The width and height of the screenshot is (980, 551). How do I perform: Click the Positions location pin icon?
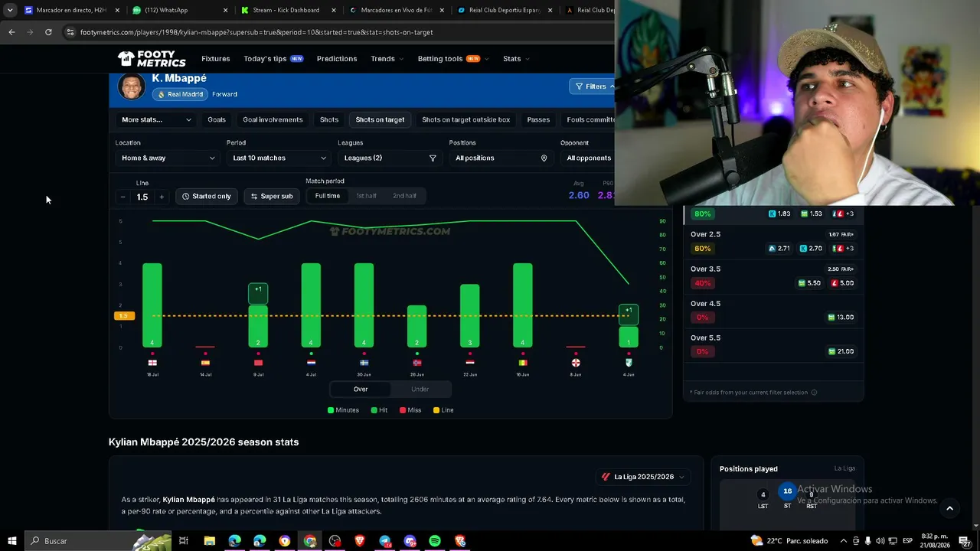[544, 158]
